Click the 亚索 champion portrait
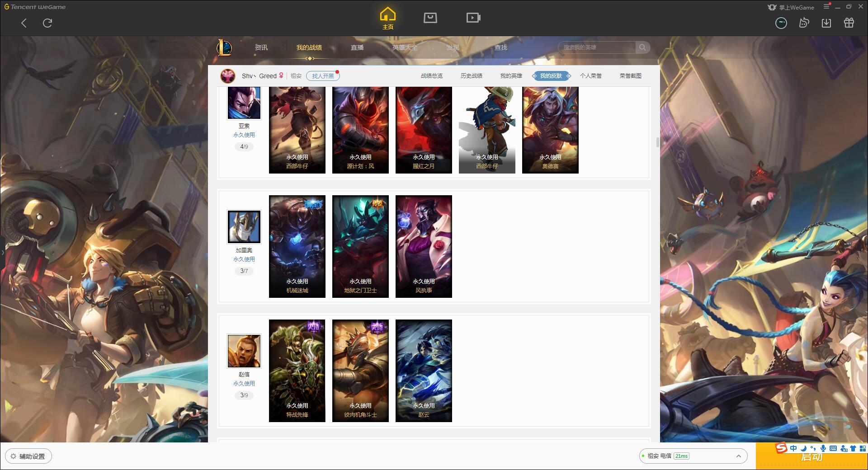868x470 pixels. 244,103
